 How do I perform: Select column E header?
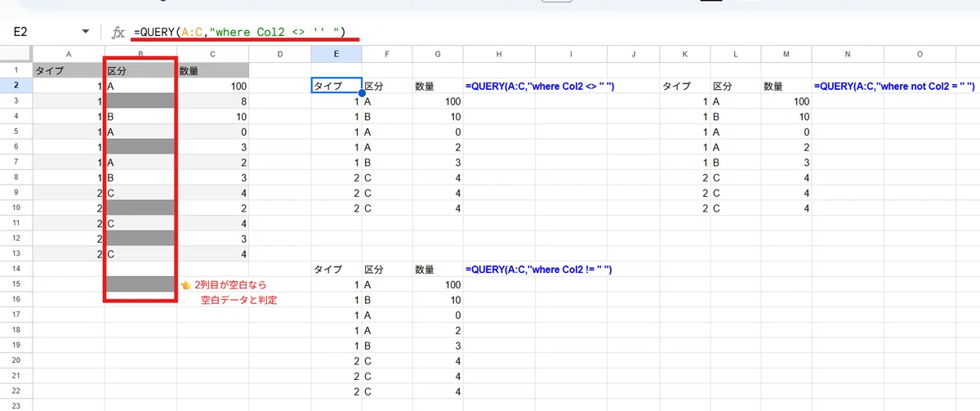pyautogui.click(x=336, y=54)
